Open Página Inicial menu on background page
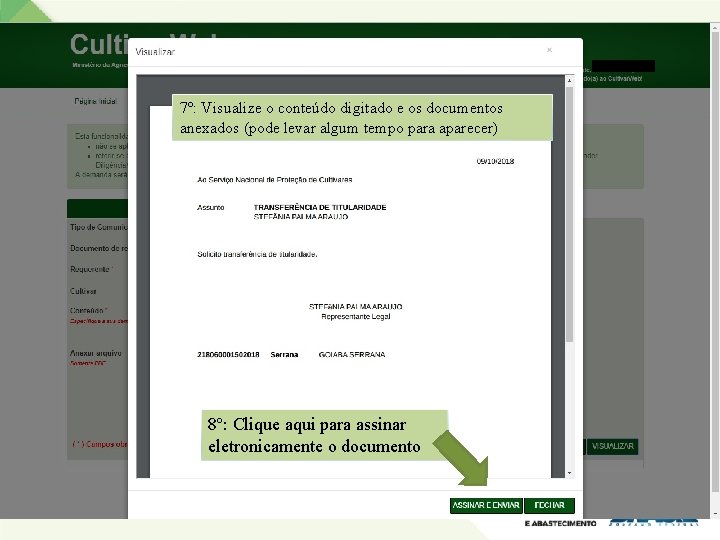Image resolution: width=720 pixels, height=540 pixels. coord(96,101)
